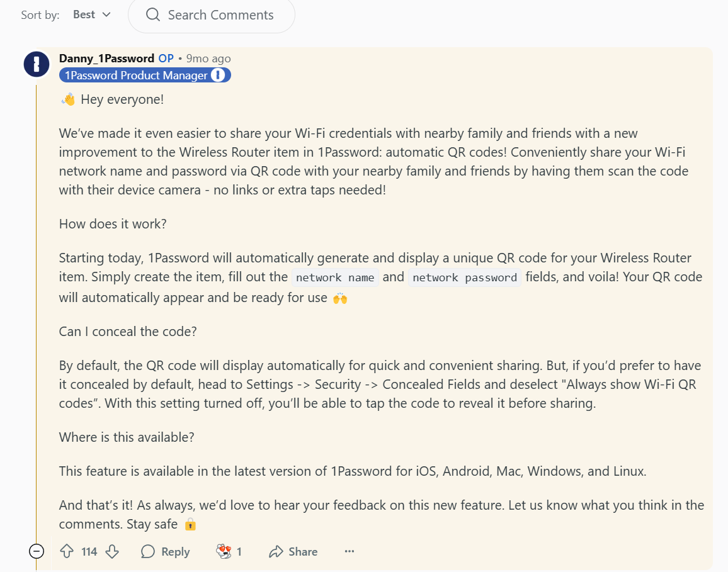Click the 114 vote count
This screenshot has height=572, width=728.
(x=89, y=552)
